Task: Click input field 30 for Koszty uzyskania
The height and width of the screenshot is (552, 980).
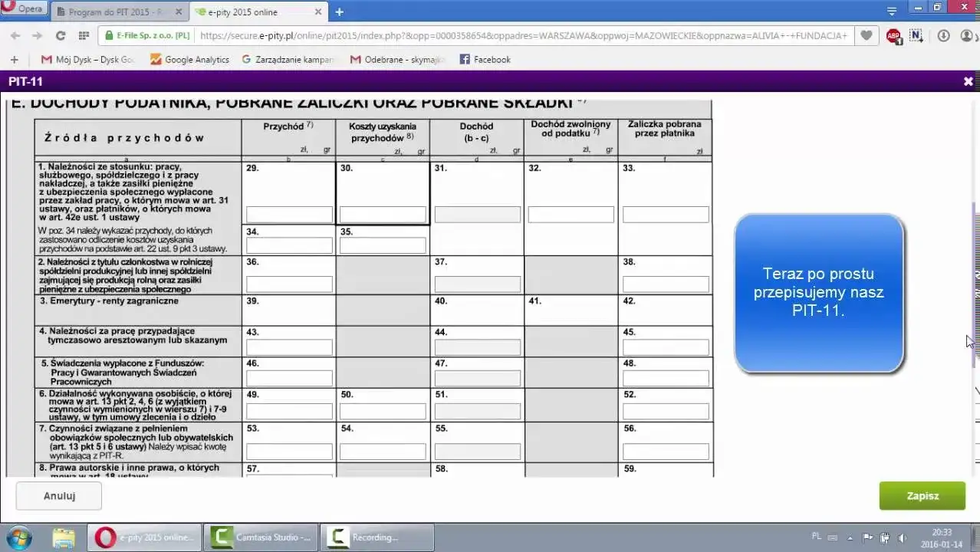Action: (x=383, y=215)
